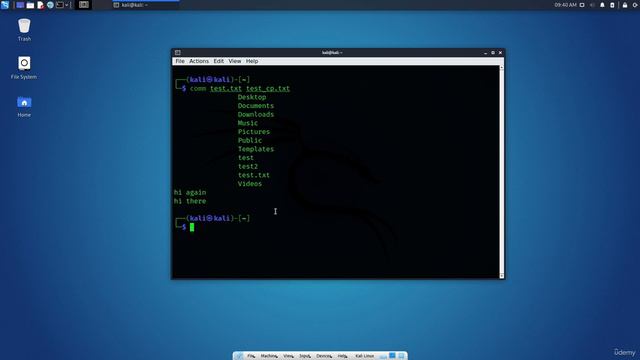Open the VirtualBox View menu in bottom bar
Screen dimensions: 640x360
click(x=288, y=356)
